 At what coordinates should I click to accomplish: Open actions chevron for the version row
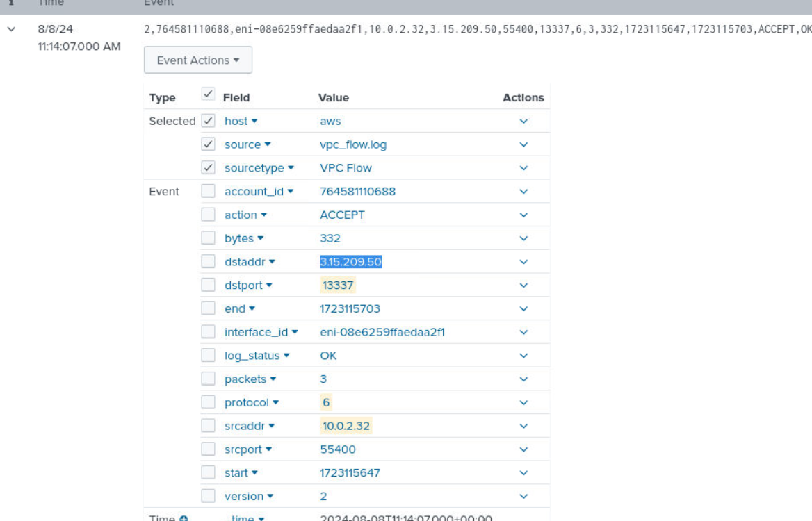[523, 497]
